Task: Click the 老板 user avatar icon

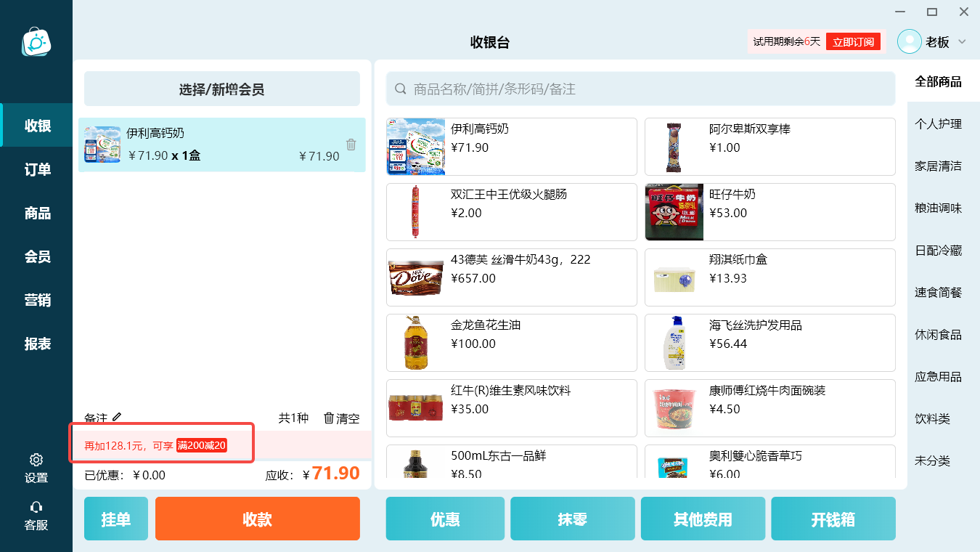Action: 910,41
